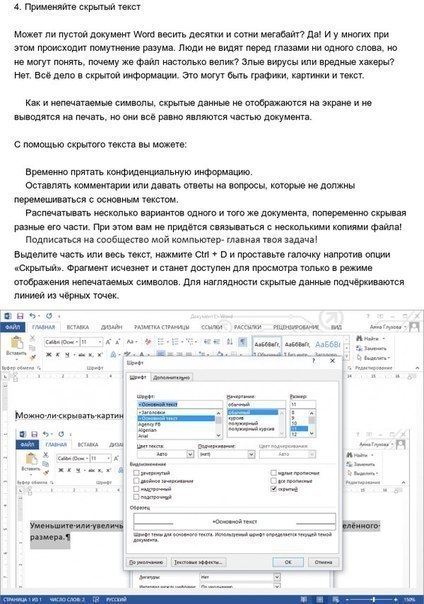The image size is (424, 604).
Task: Click the underline Ч button in the top ribbon
Action: tap(68, 354)
